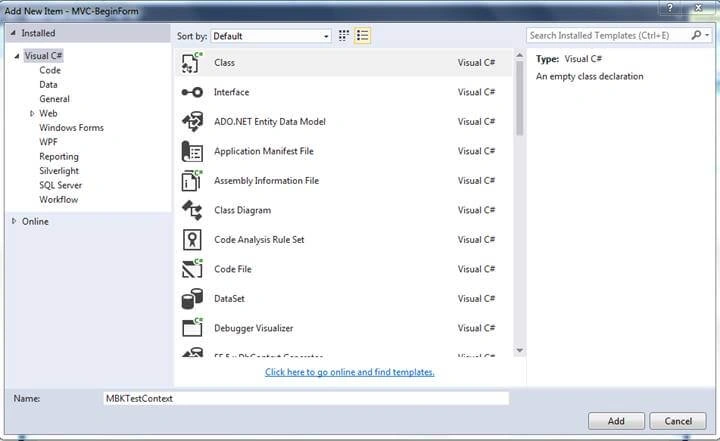This screenshot has height=441, width=720.
Task: Click the DataSet template icon
Action: [192, 299]
